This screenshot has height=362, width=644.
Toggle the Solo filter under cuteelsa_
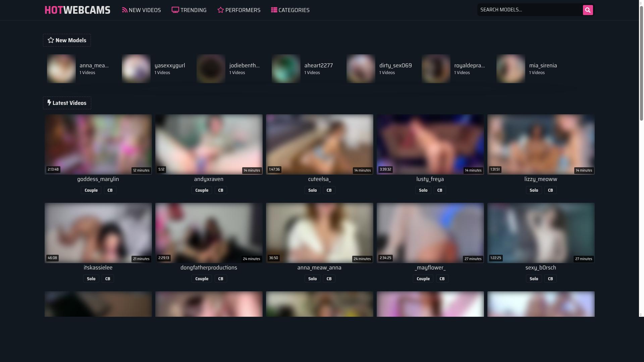312,190
